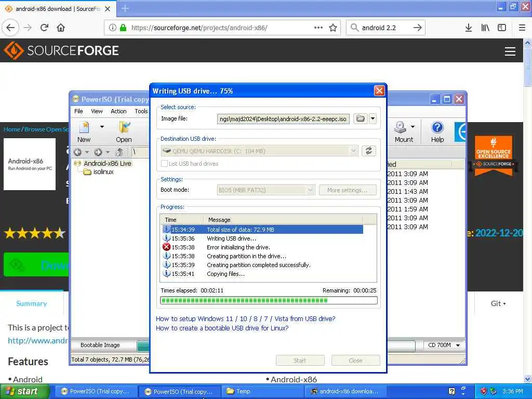Screen dimensions: 532x399
Task: Open the SourceForge site hamburger menu
Action: pyautogui.click(x=510, y=51)
